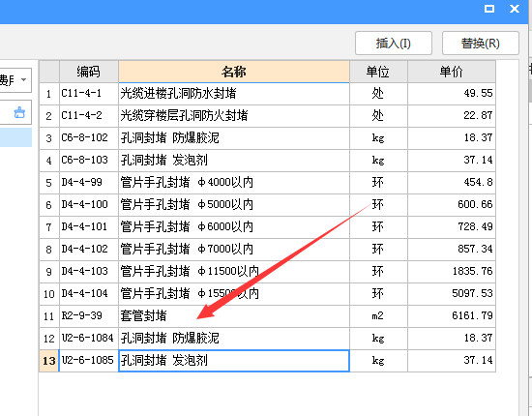Screen dimensions: 532x416
Task: Select code cell C11-4-2
Action: pos(89,116)
